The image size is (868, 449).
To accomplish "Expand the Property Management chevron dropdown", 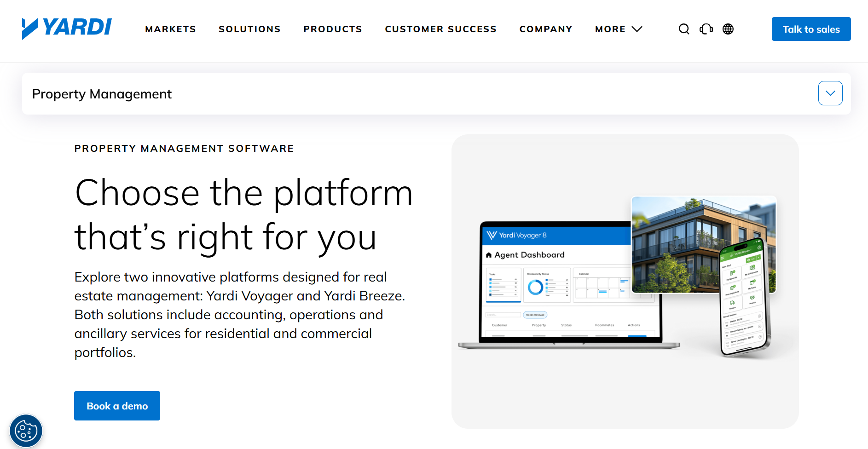I will pos(830,93).
